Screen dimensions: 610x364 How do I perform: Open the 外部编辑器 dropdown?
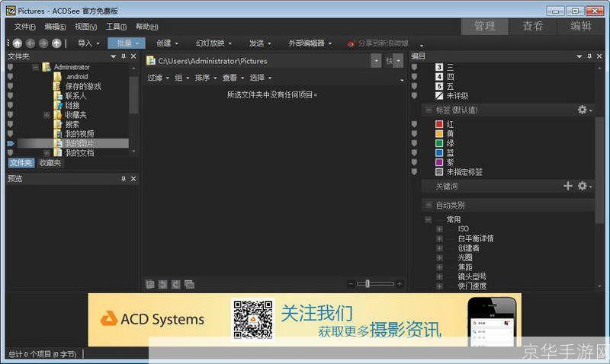(310, 43)
